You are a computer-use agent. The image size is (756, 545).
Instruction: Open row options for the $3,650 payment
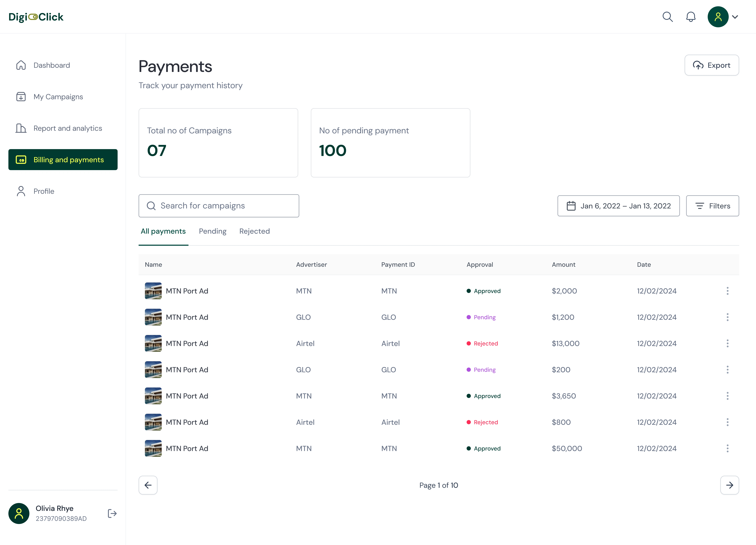pos(727,396)
